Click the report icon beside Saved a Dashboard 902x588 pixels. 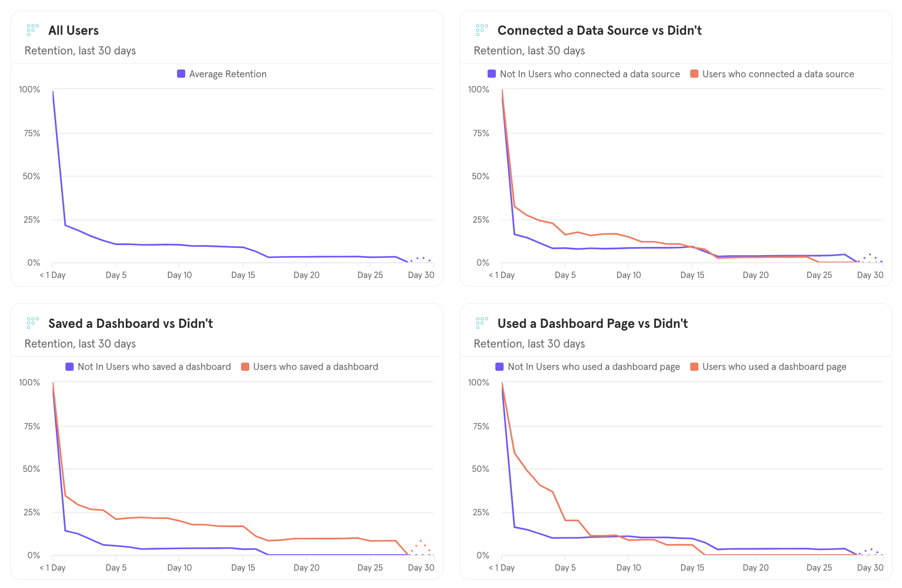[x=32, y=323]
